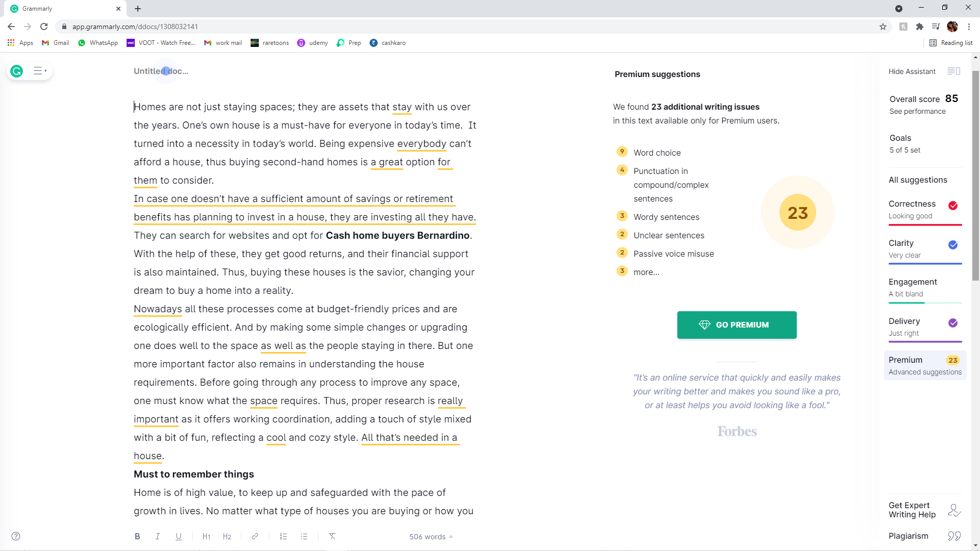The image size is (980, 551).
Task: Insert bulleted list icon
Action: click(x=304, y=536)
